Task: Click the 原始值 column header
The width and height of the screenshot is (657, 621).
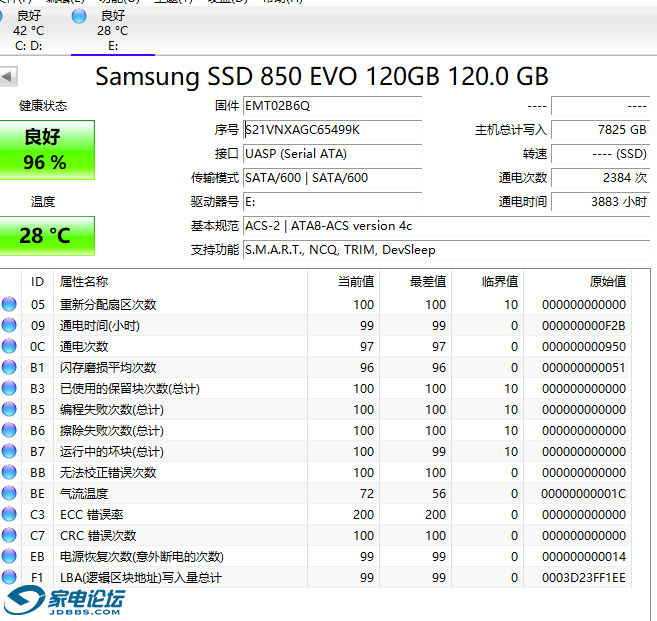Action: click(578, 282)
